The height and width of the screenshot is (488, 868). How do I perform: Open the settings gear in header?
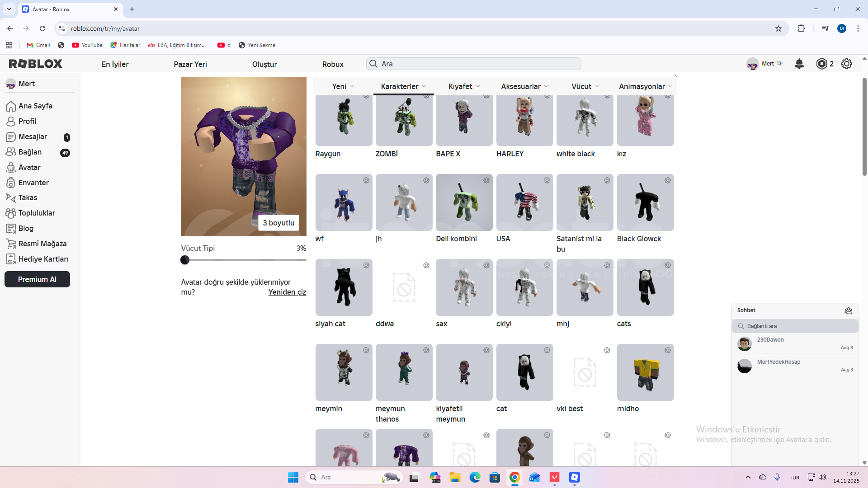(846, 64)
